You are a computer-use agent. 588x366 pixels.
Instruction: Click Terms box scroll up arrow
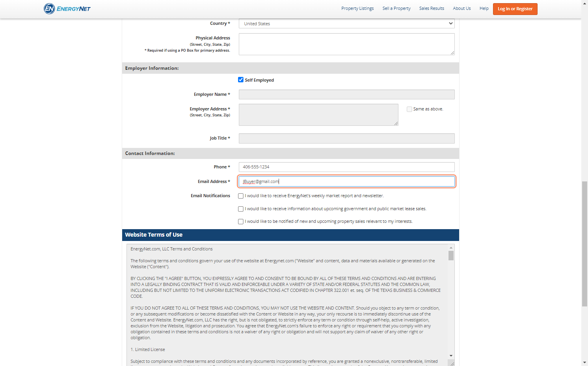coord(451,248)
